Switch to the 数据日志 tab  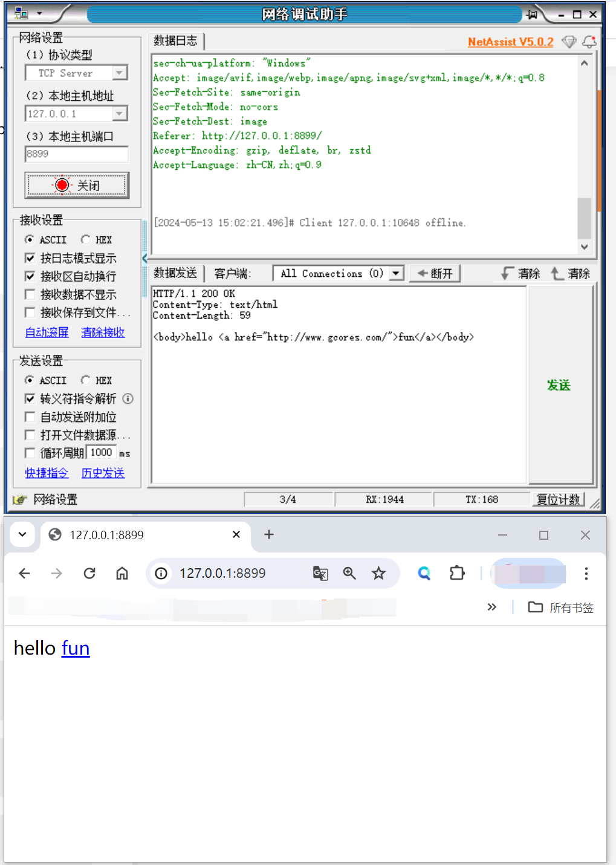pos(175,41)
